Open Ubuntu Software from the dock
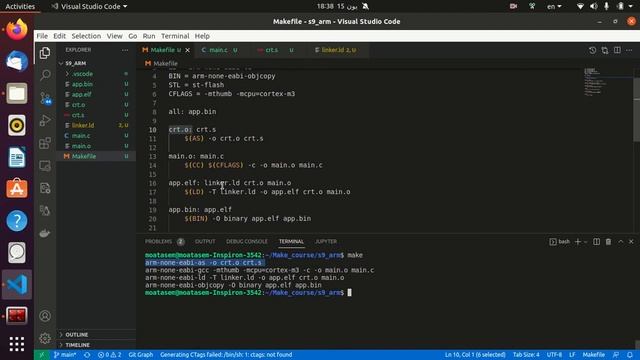Screen dimensions: 640x360 17,189
